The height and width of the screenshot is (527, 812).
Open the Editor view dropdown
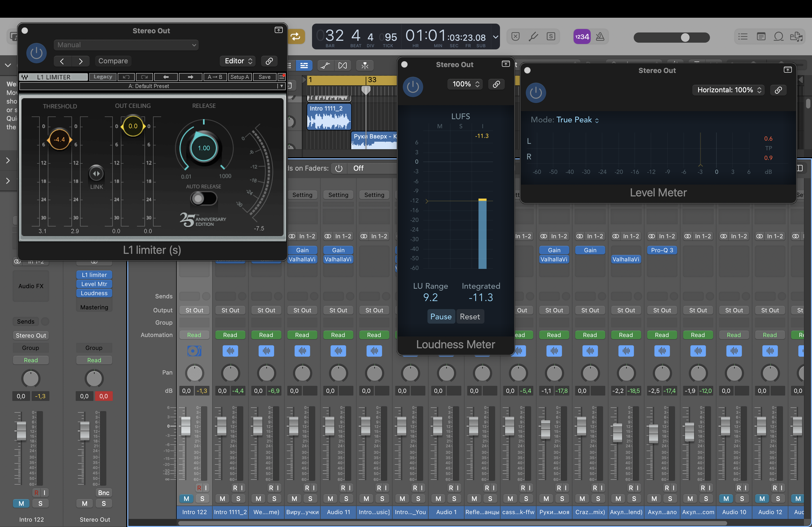tap(238, 61)
